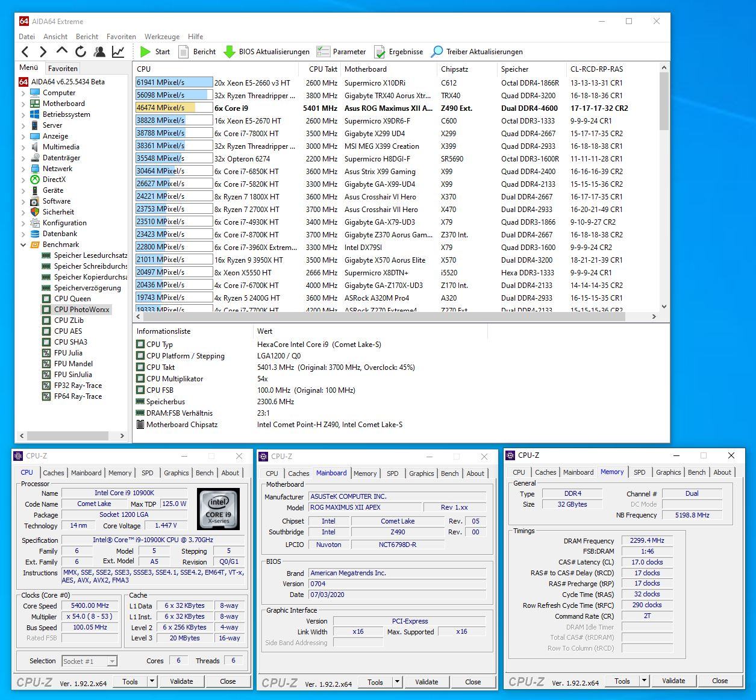Select FPU Mandel benchmark in tree
The image size is (756, 700).
(73, 364)
